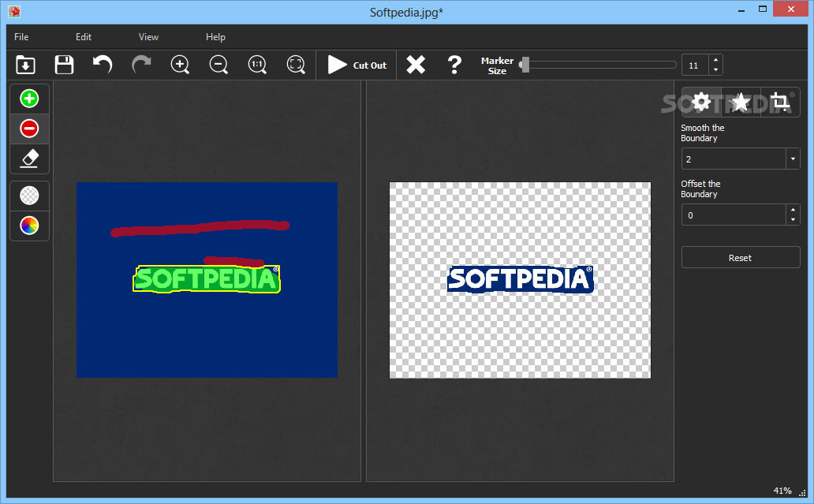Choose transparent background option
Screen dimensions: 814x504
pos(30,196)
